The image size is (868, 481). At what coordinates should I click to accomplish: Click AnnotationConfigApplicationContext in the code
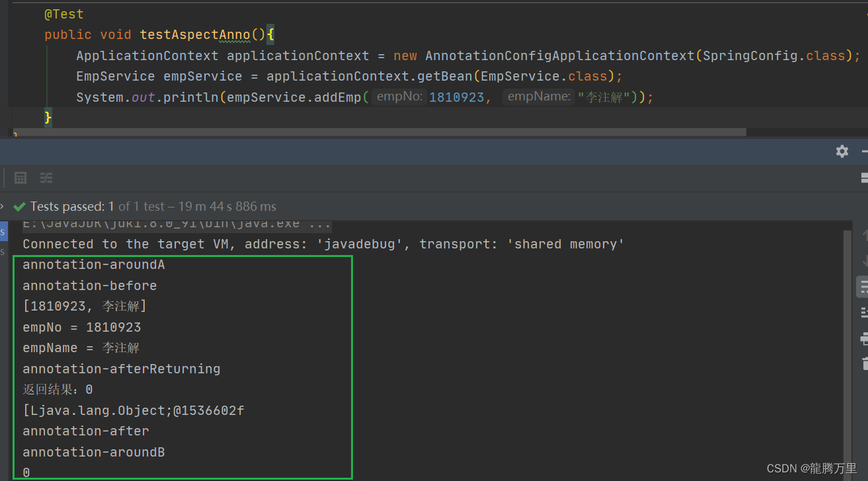pyautogui.click(x=560, y=55)
